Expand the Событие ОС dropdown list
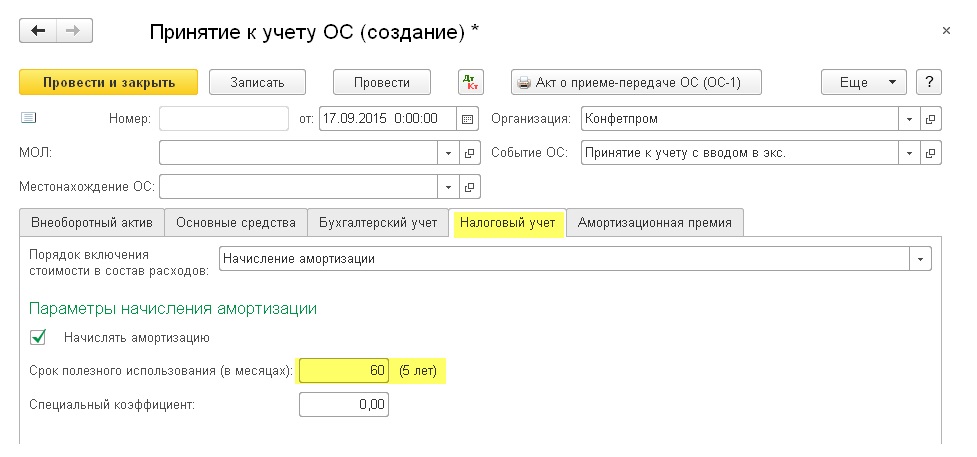 (909, 153)
